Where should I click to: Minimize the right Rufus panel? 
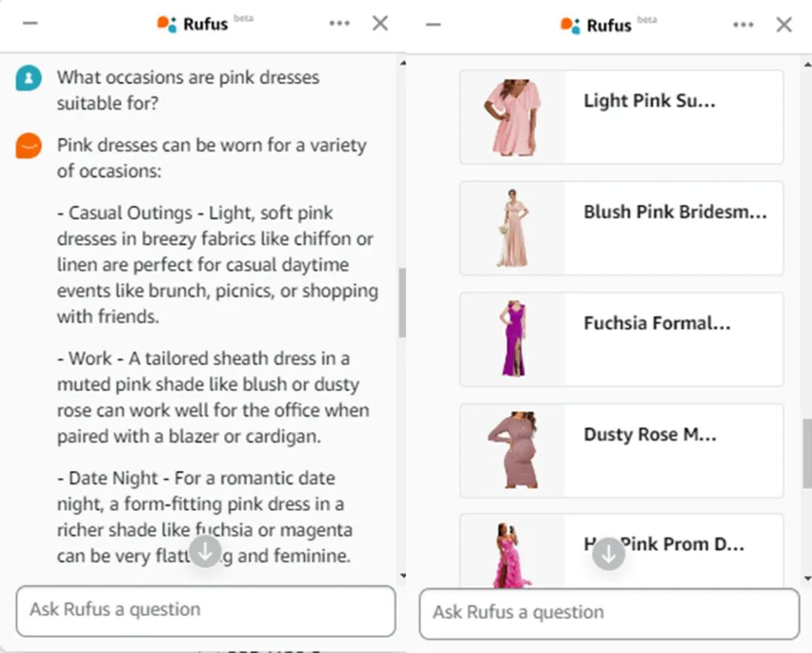click(x=433, y=24)
